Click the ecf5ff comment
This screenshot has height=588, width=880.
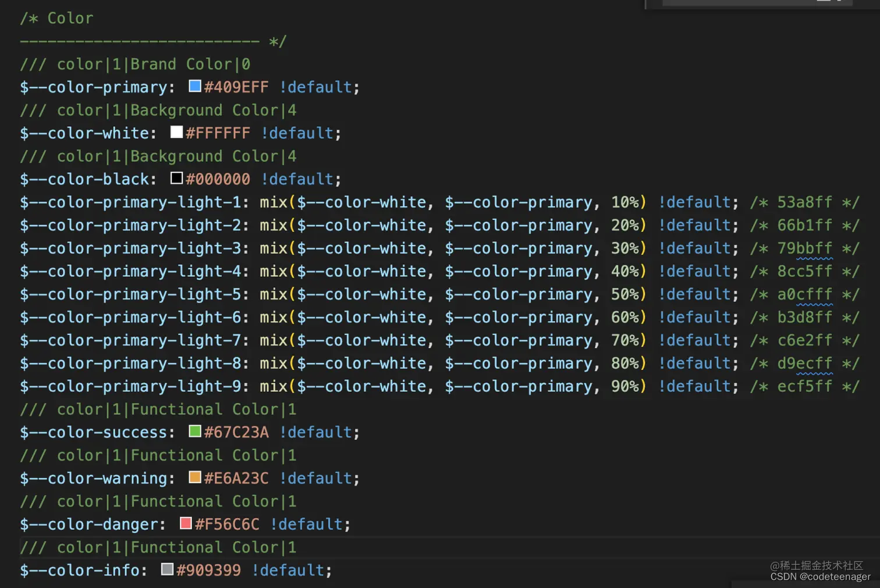(x=805, y=386)
